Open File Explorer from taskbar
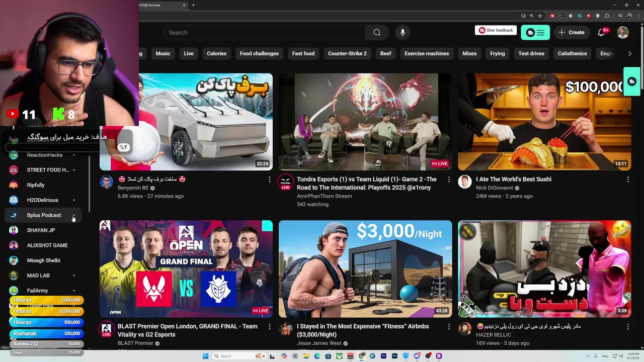 [306, 356]
